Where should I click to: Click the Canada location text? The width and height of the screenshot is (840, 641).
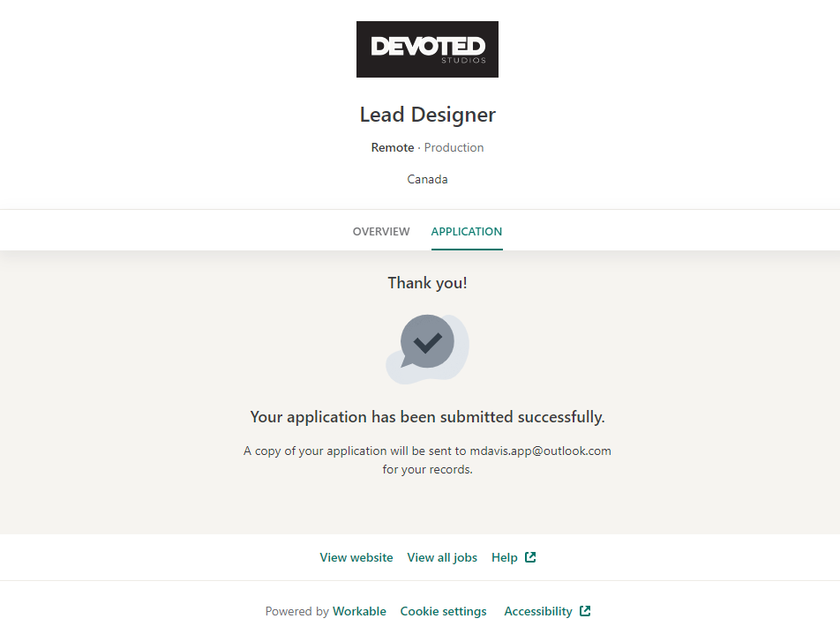[427, 179]
